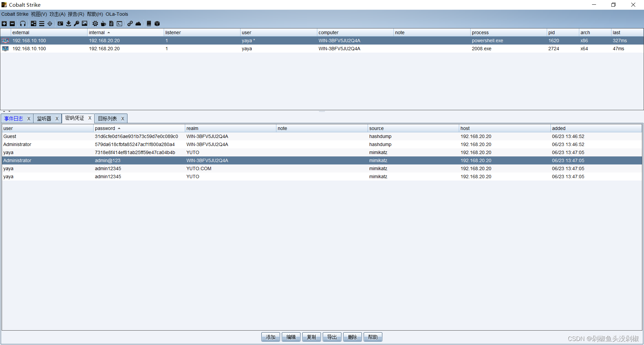Sort sessions by the process column header

pos(508,32)
